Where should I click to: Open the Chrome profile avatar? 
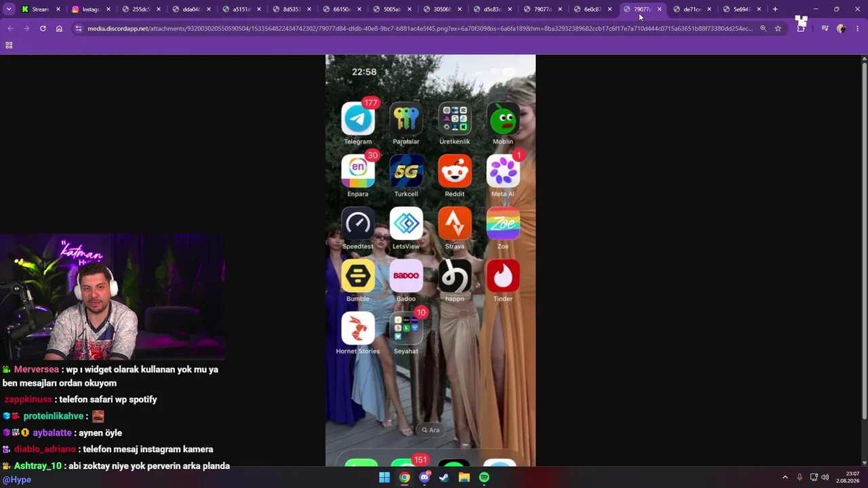click(x=842, y=28)
